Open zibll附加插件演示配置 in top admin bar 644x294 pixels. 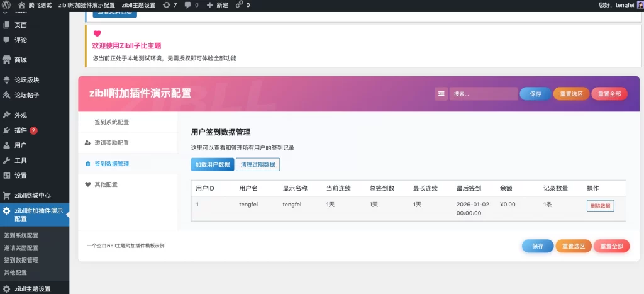coord(87,5)
